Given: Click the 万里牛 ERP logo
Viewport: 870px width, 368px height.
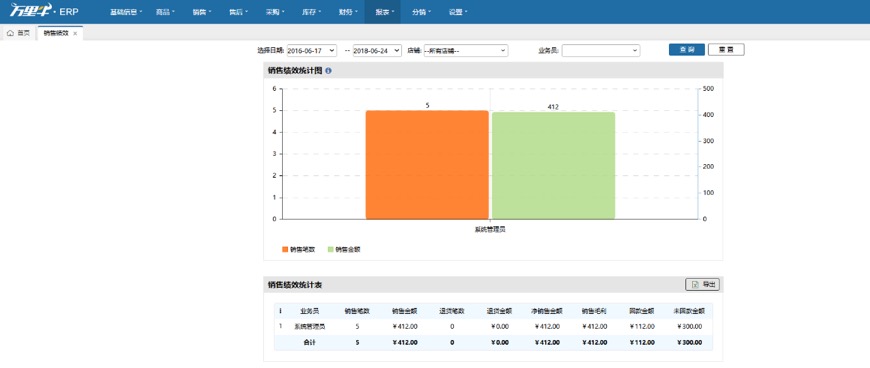Looking at the screenshot, I should (x=44, y=11).
